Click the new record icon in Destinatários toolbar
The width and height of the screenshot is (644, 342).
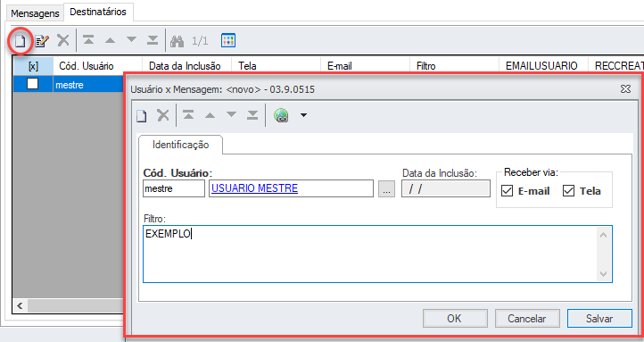21,41
